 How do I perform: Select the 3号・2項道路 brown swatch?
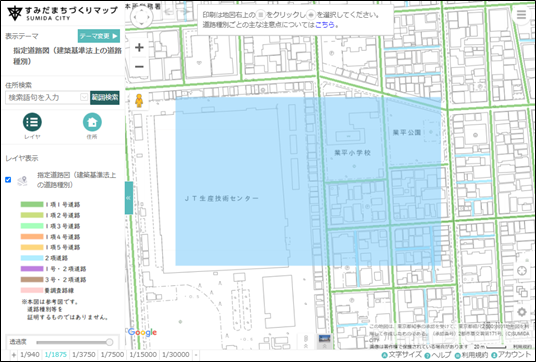[32, 280]
